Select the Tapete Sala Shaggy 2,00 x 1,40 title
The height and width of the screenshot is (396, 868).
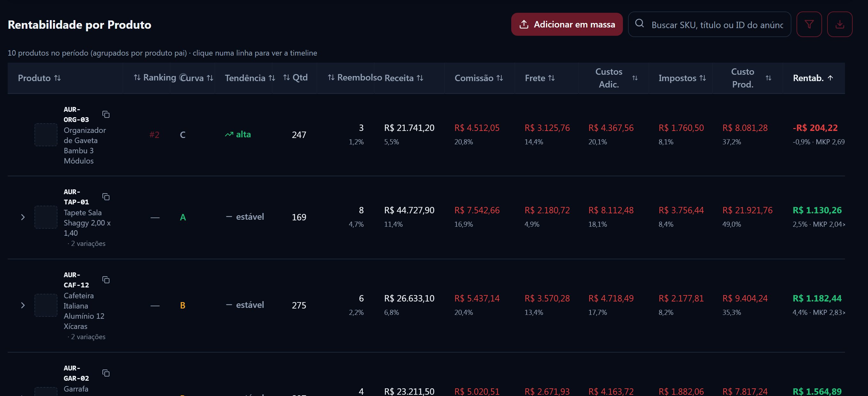87,223
